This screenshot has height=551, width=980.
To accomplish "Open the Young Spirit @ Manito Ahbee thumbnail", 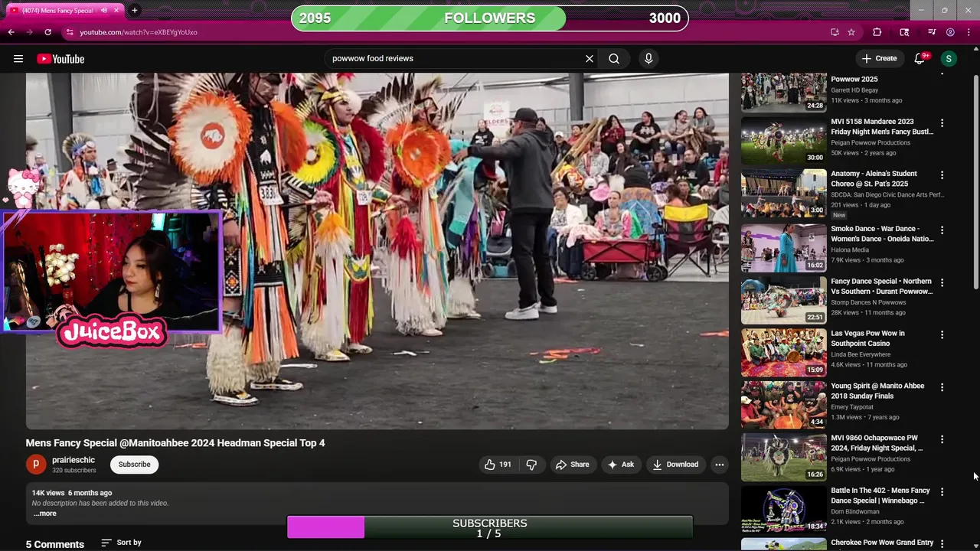I will (x=783, y=404).
